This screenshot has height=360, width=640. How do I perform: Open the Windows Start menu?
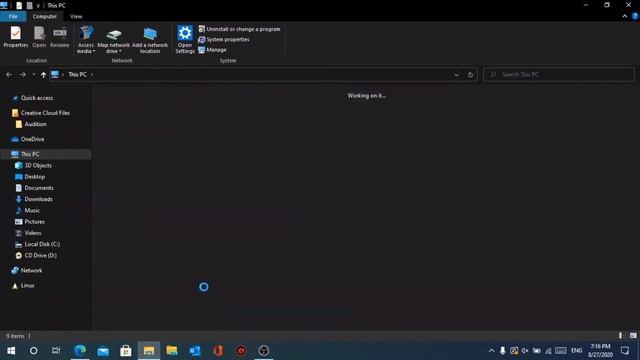pos(11,351)
